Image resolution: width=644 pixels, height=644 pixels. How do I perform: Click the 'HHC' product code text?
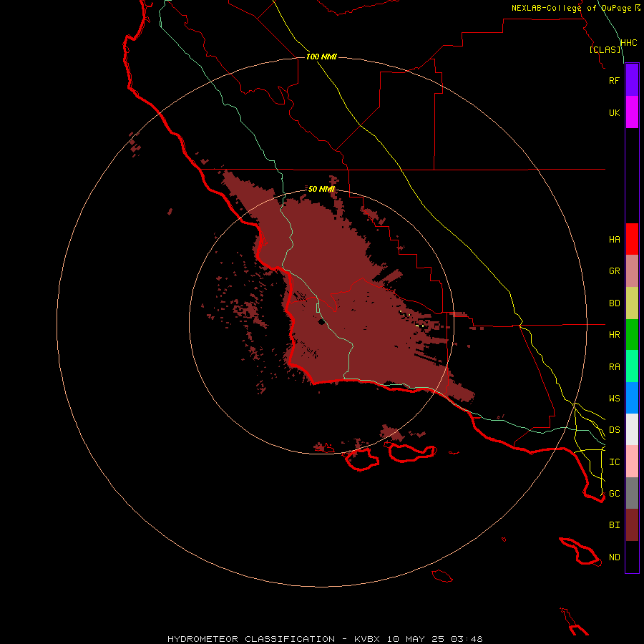(x=628, y=43)
